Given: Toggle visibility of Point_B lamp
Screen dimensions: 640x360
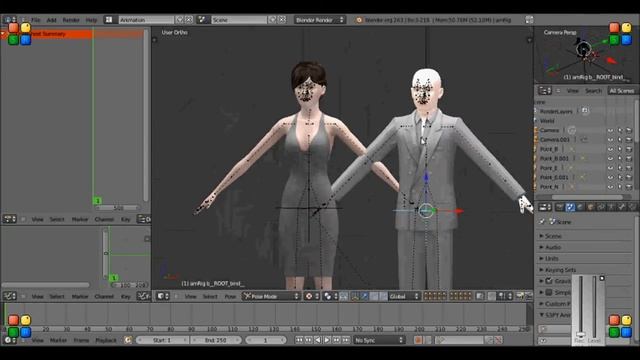Looking at the screenshot, I should (x=610, y=149).
